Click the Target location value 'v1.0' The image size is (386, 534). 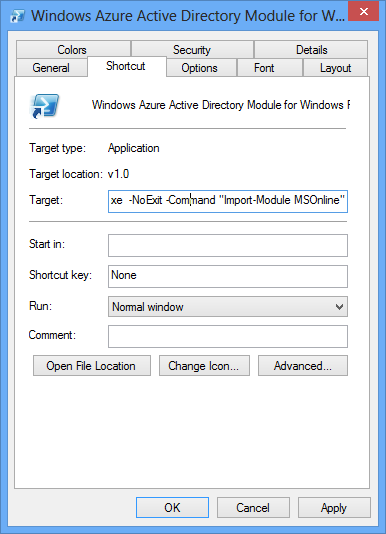pos(118,174)
